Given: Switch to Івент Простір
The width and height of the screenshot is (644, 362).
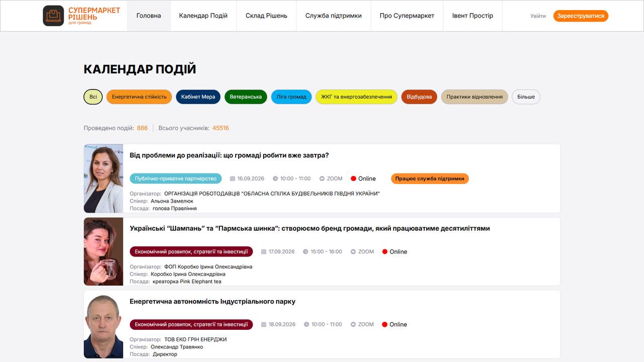Looking at the screenshot, I should coord(473,16).
